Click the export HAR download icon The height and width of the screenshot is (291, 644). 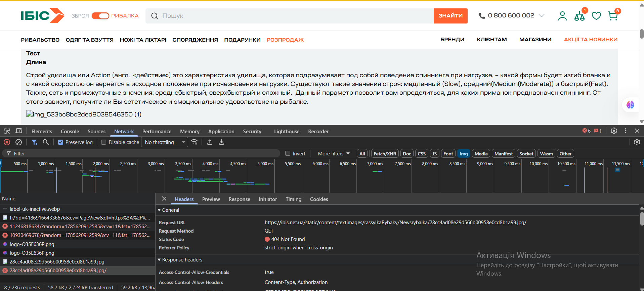coord(221,142)
